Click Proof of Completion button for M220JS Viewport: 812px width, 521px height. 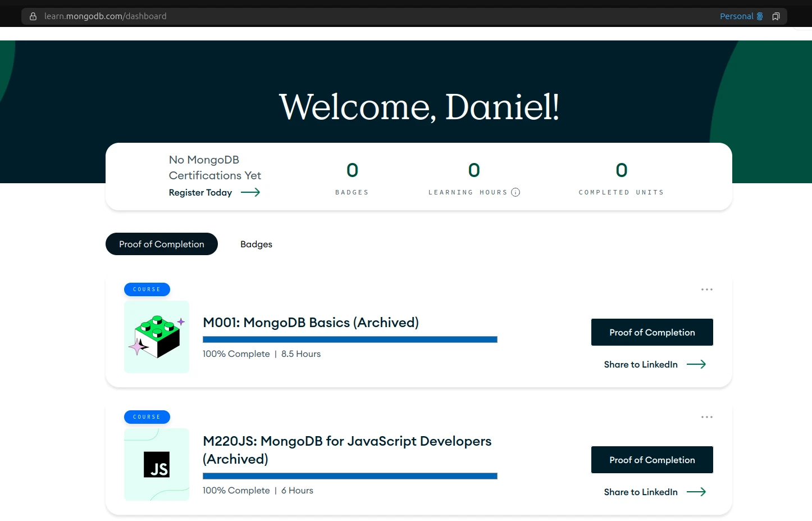coord(652,460)
